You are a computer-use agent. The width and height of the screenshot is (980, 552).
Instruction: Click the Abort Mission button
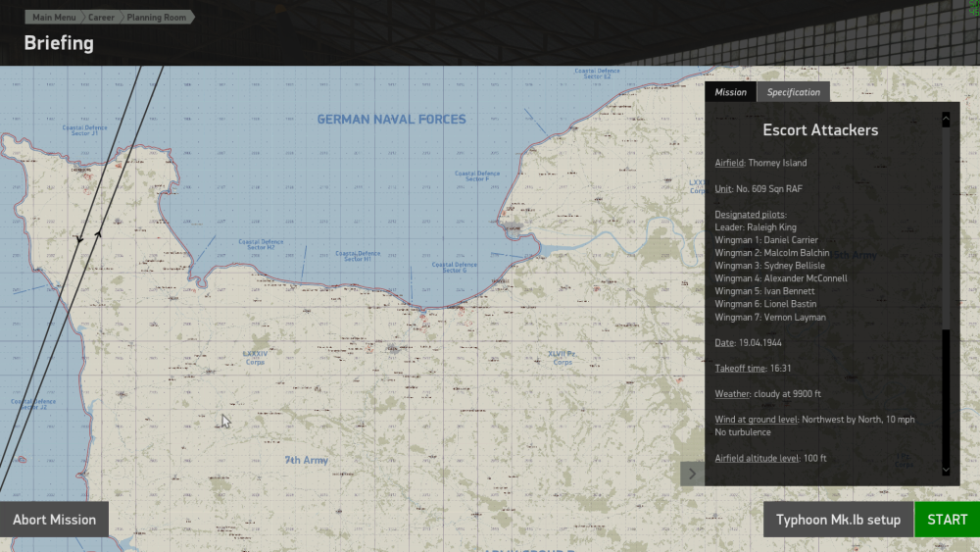click(x=54, y=520)
